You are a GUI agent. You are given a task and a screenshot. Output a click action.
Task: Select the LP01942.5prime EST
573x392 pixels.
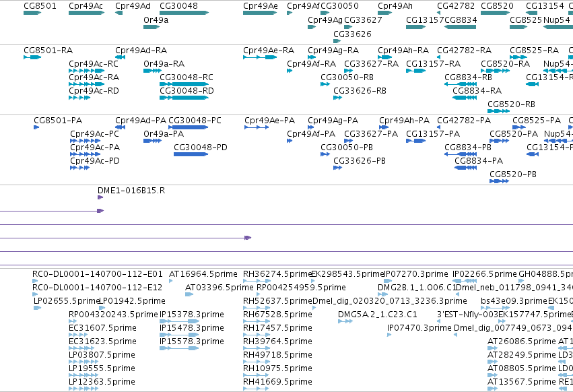pos(102,308)
